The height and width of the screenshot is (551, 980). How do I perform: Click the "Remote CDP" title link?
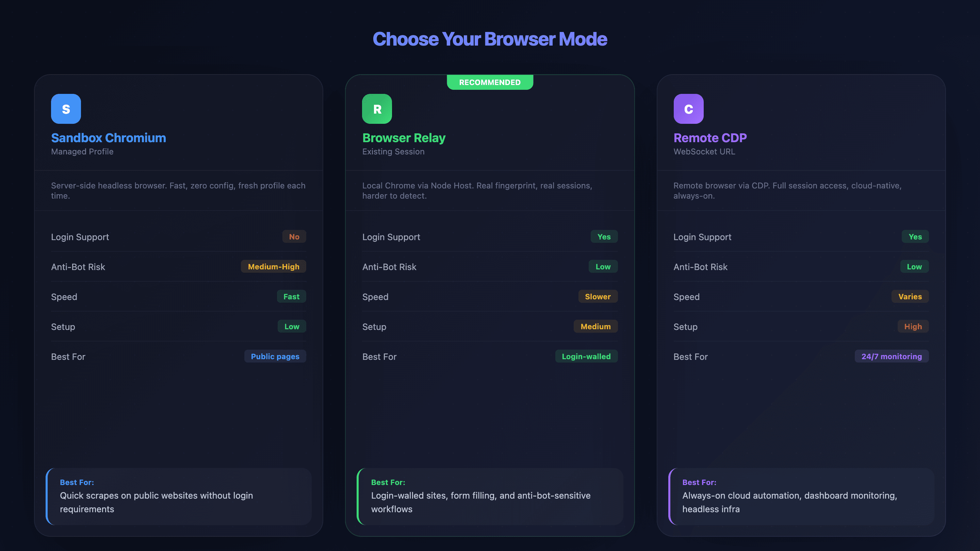tap(709, 138)
